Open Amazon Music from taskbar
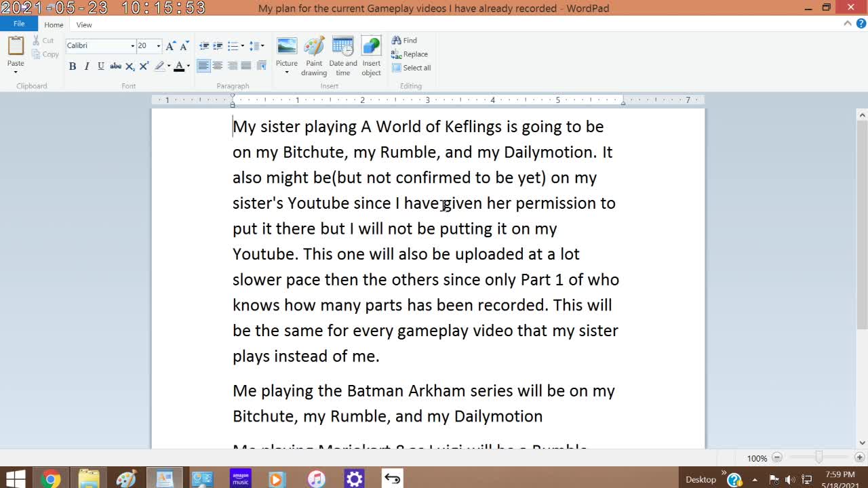 coord(240,479)
